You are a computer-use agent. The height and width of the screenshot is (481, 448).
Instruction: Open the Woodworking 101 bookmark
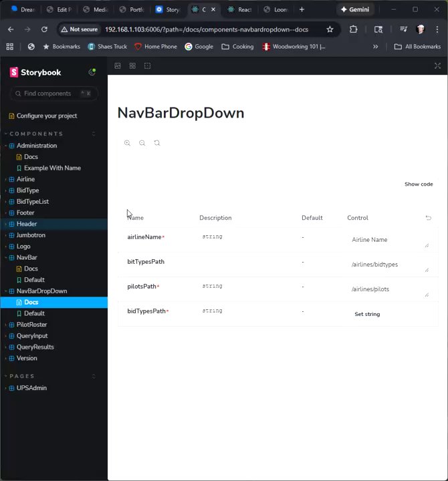(294, 47)
